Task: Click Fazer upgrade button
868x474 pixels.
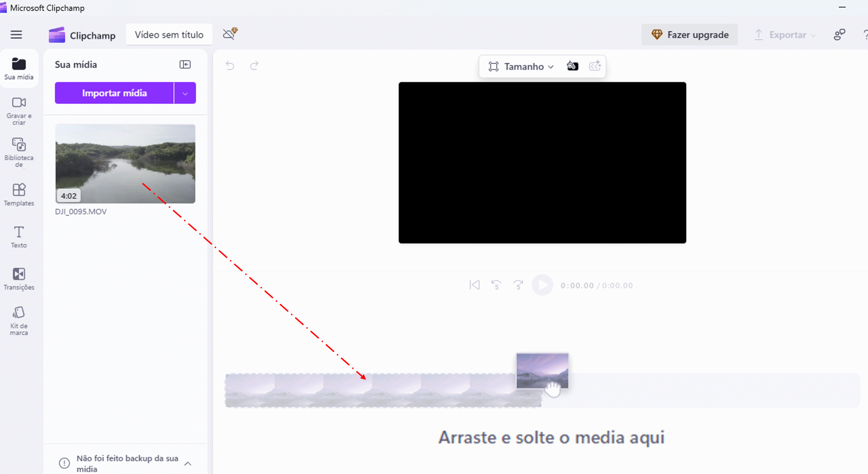Action: 690,35
